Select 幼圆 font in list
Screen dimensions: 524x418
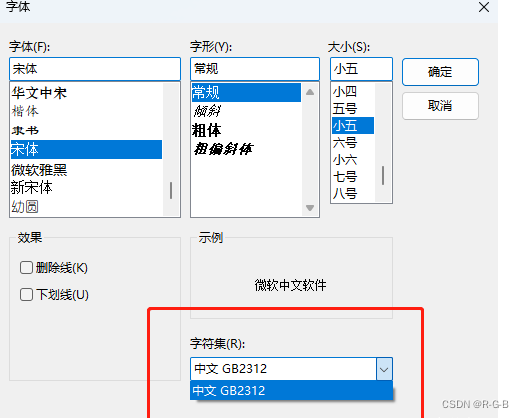(x=86, y=207)
